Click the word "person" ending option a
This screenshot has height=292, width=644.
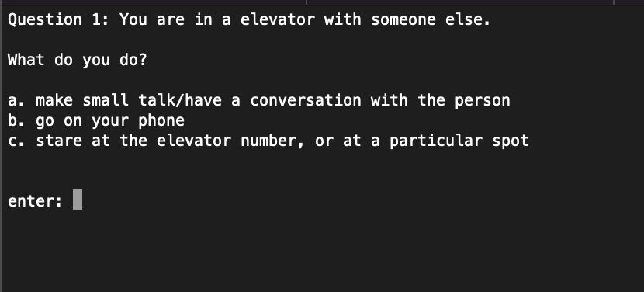(482, 101)
